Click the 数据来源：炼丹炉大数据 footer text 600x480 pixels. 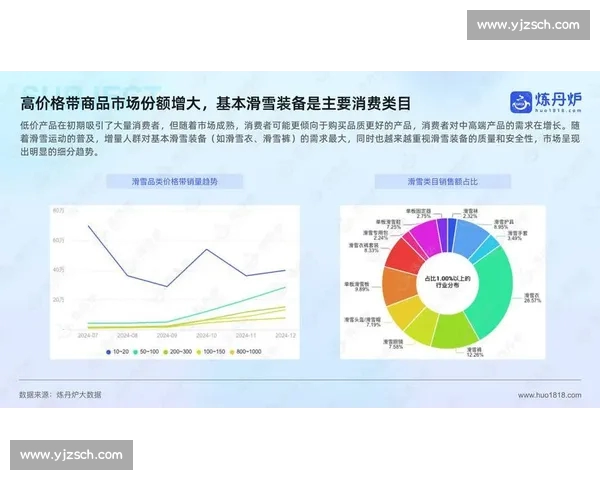(x=60, y=395)
